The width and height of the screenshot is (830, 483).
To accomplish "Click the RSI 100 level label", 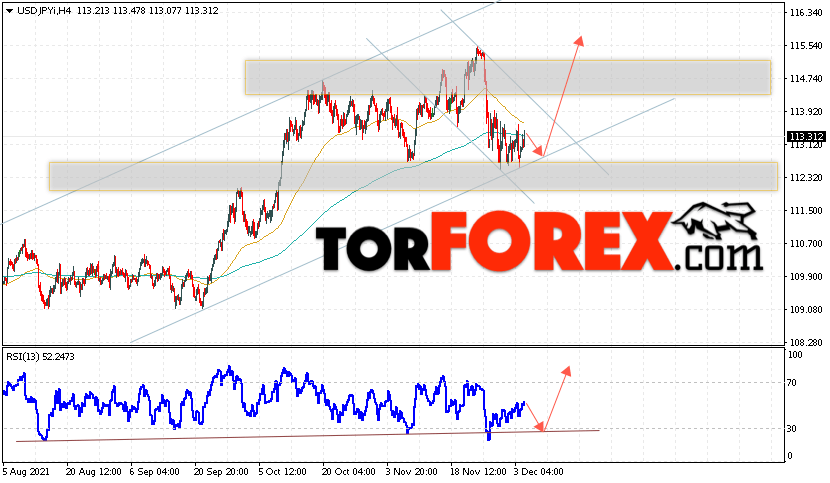I will pyautogui.click(x=795, y=355).
